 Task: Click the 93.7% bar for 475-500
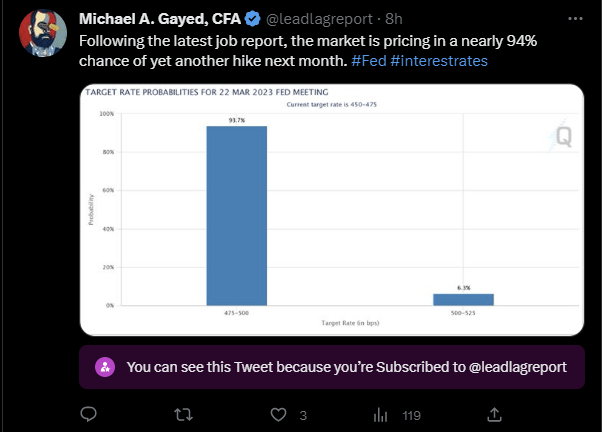pos(236,216)
